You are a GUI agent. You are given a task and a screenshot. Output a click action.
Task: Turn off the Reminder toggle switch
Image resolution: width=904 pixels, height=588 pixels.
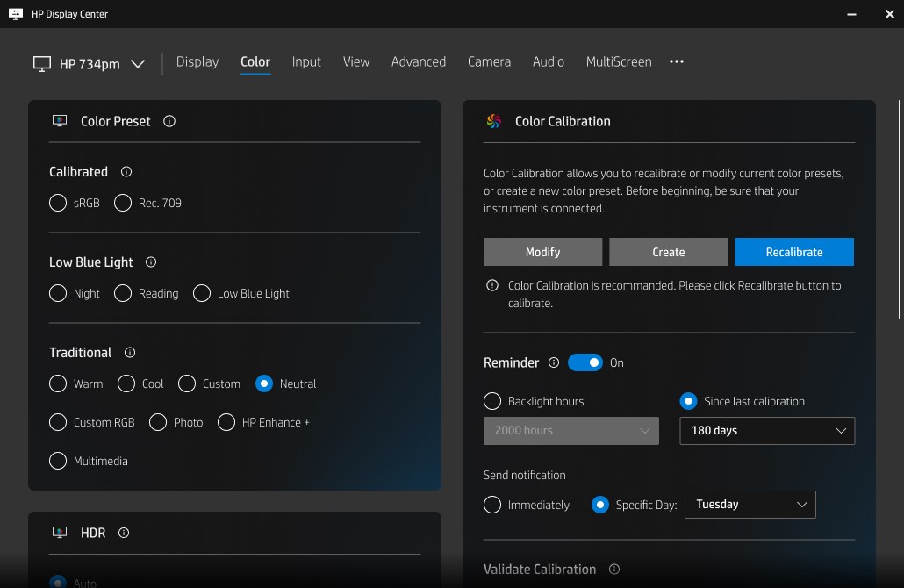coord(585,362)
